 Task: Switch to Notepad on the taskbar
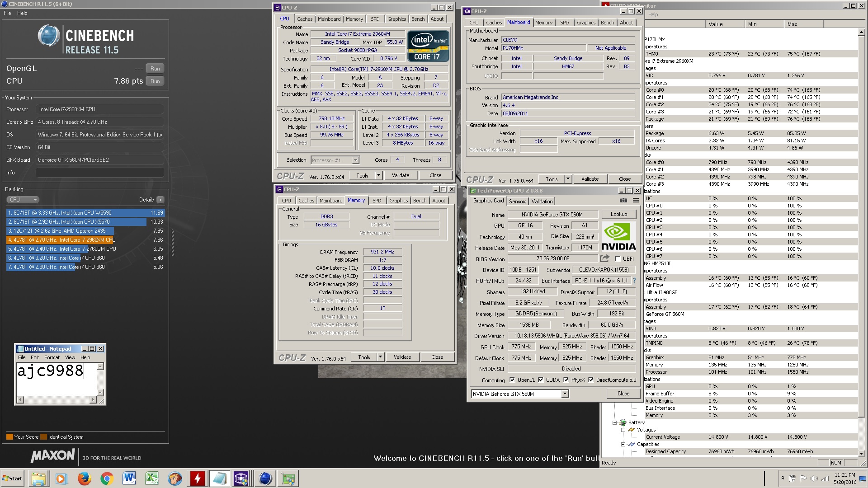(220, 479)
